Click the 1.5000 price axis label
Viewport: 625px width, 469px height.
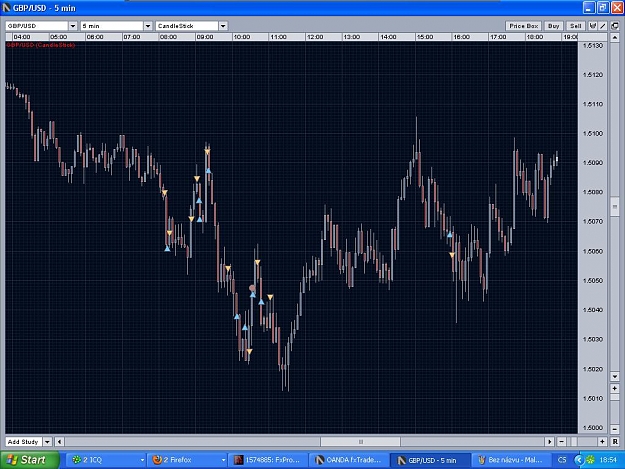point(593,428)
